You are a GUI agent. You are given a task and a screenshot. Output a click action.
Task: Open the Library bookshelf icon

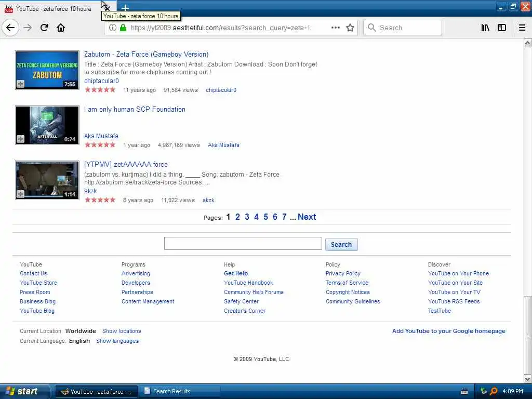[485, 28]
